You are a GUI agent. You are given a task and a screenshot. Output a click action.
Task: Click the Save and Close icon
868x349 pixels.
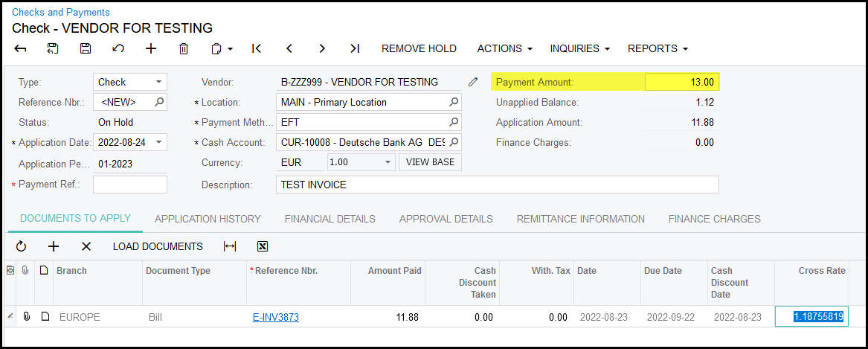[x=53, y=48]
